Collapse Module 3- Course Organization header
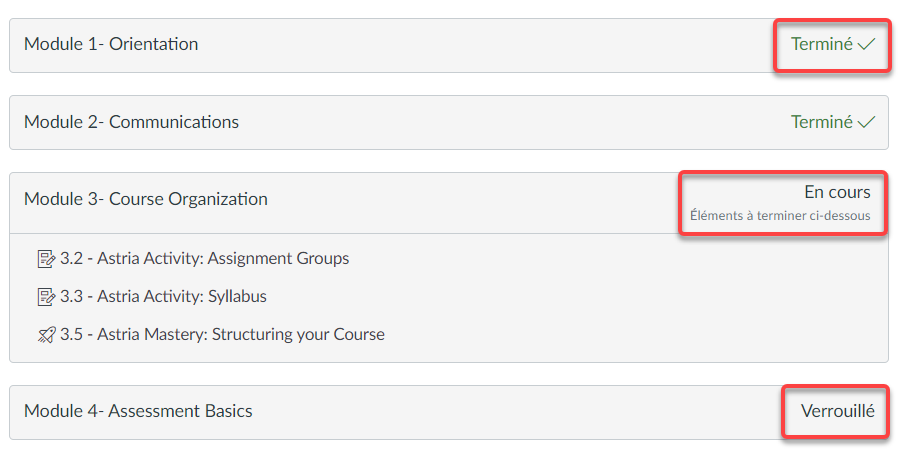 point(449,203)
